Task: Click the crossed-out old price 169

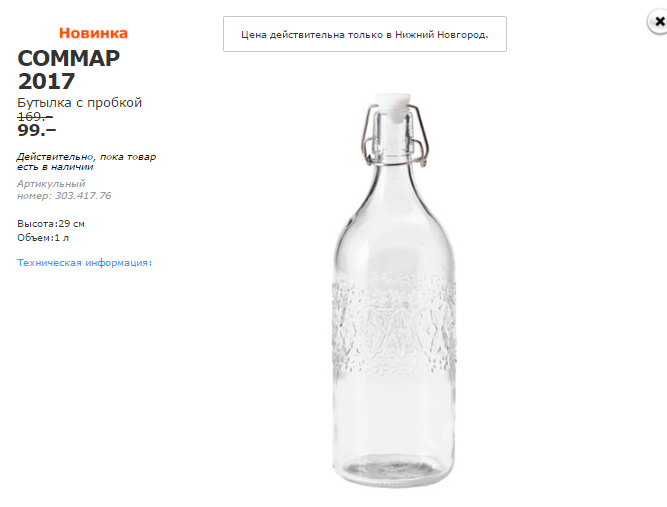Action: pyautogui.click(x=35, y=116)
